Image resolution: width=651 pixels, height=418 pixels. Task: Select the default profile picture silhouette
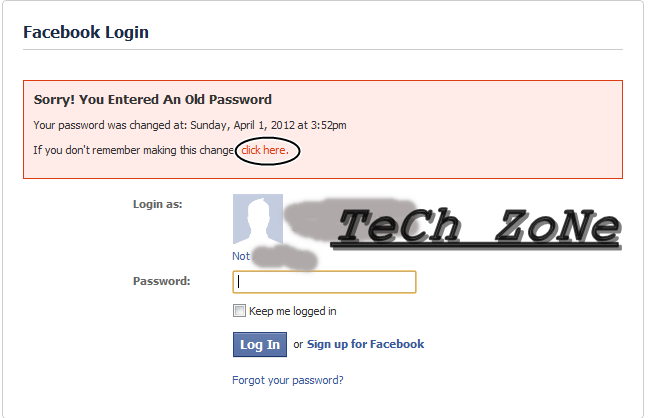[257, 219]
